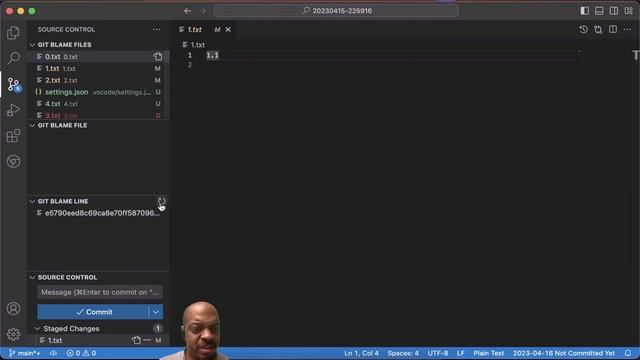Open the Explorer view in activity bar
The height and width of the screenshot is (360, 640).
[13, 33]
